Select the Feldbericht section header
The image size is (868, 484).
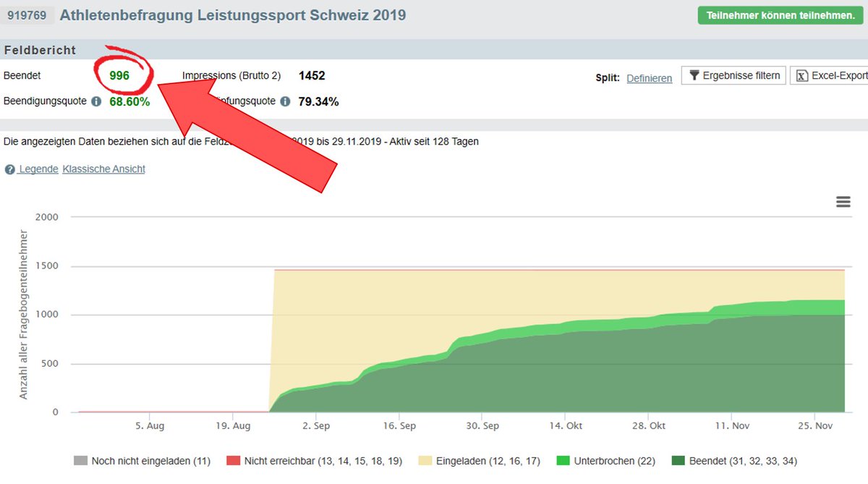pos(39,50)
